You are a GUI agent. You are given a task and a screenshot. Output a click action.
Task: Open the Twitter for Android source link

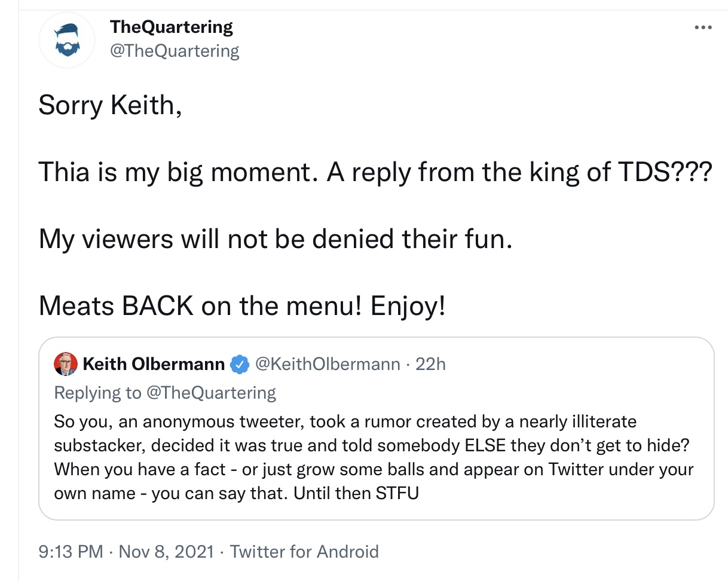[304, 551]
